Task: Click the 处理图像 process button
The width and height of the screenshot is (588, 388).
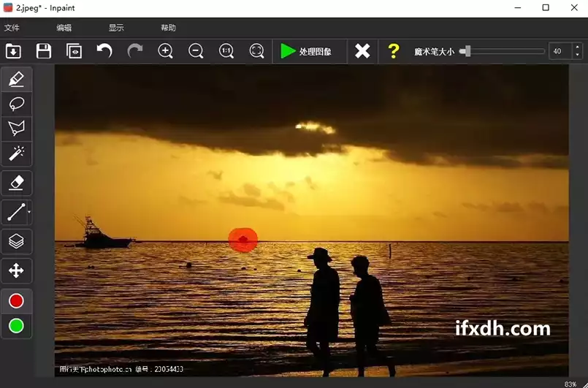Action: (x=307, y=51)
